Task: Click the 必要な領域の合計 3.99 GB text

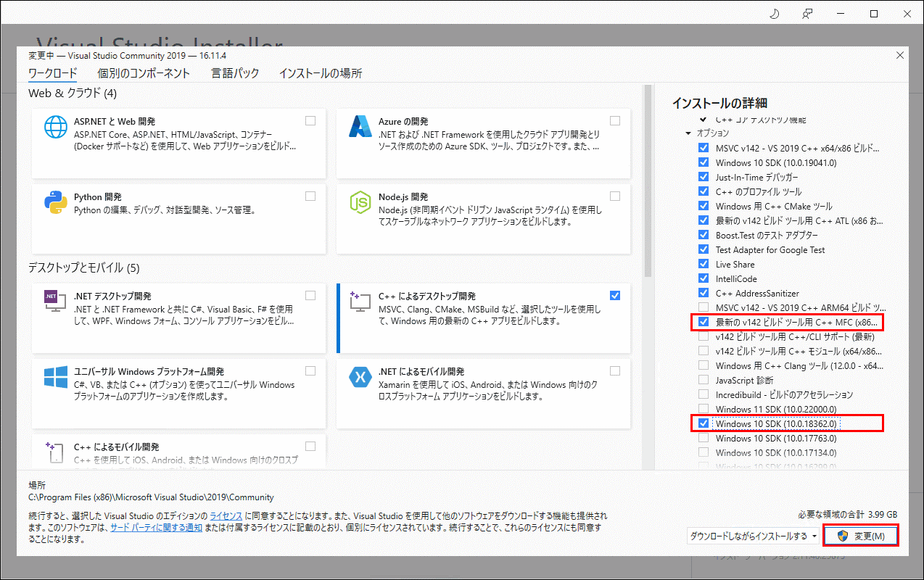Action: (847, 514)
